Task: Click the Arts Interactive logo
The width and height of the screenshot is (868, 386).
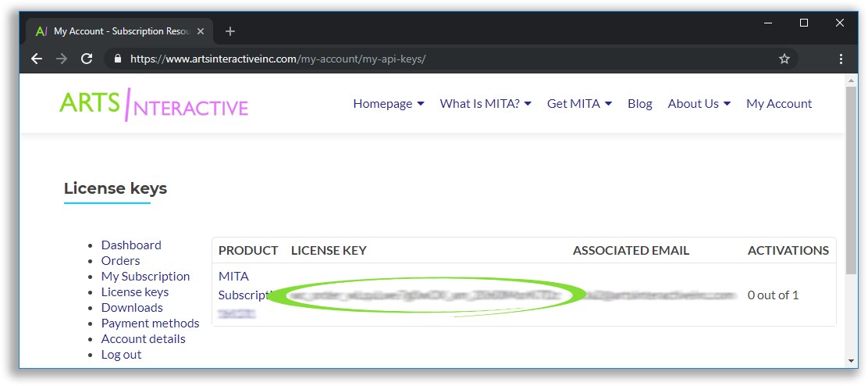Action: 154,104
